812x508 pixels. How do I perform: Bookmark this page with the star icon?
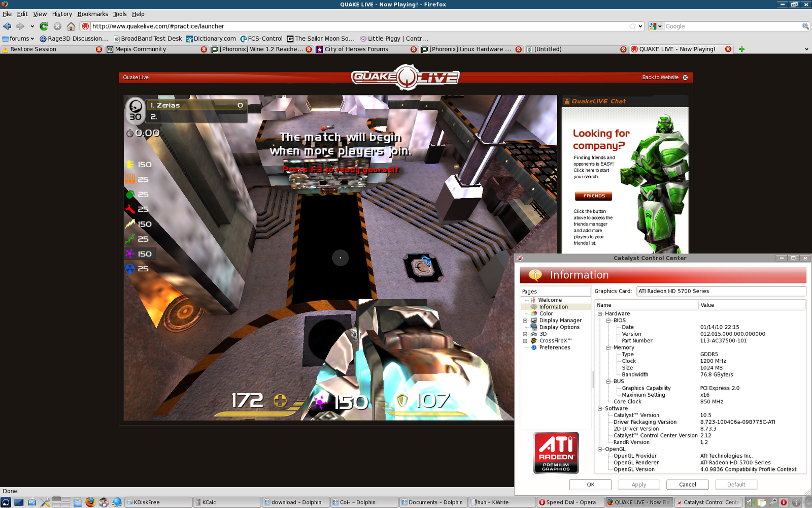(632, 26)
